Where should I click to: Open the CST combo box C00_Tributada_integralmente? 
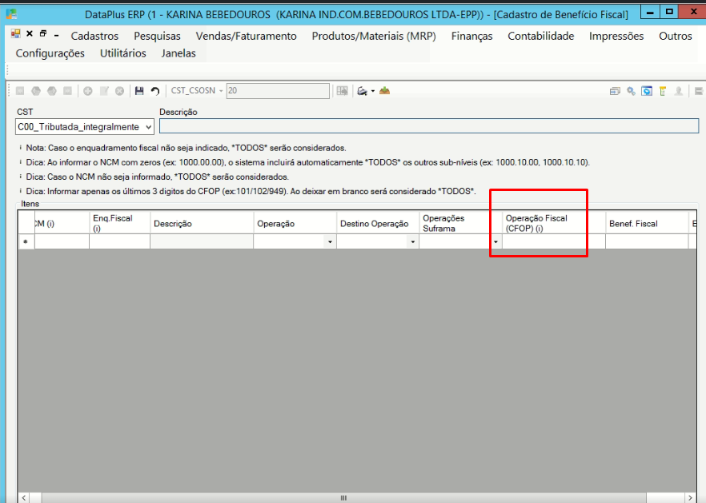[x=85, y=127]
